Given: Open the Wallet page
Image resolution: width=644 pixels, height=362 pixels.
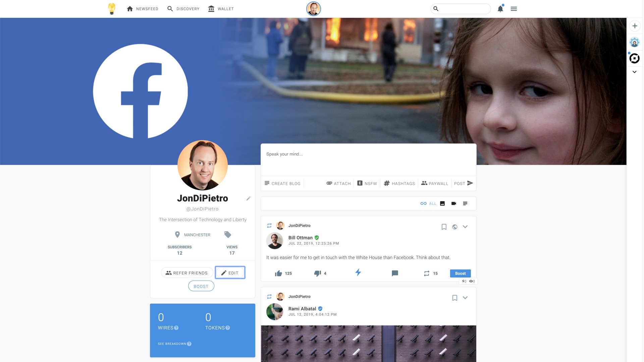Looking at the screenshot, I should (x=221, y=9).
